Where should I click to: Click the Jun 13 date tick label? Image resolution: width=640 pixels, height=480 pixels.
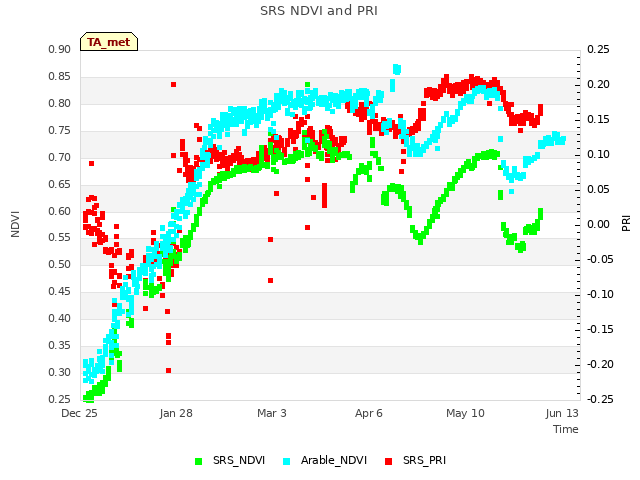(562, 413)
